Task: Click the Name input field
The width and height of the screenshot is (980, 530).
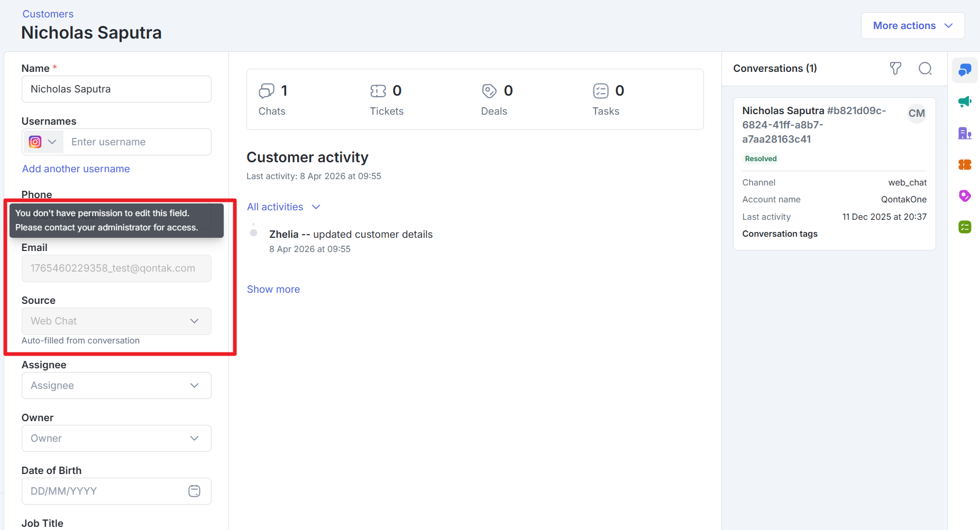Action: click(x=116, y=89)
